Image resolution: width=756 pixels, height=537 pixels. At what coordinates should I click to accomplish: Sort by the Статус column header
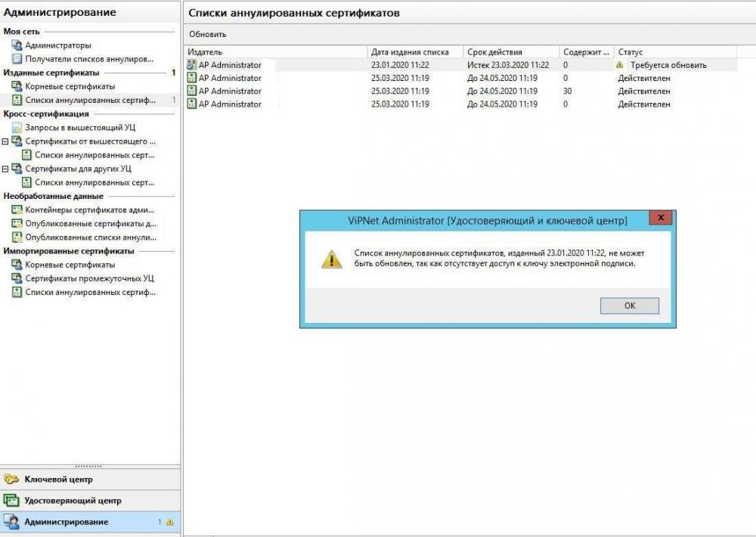675,52
